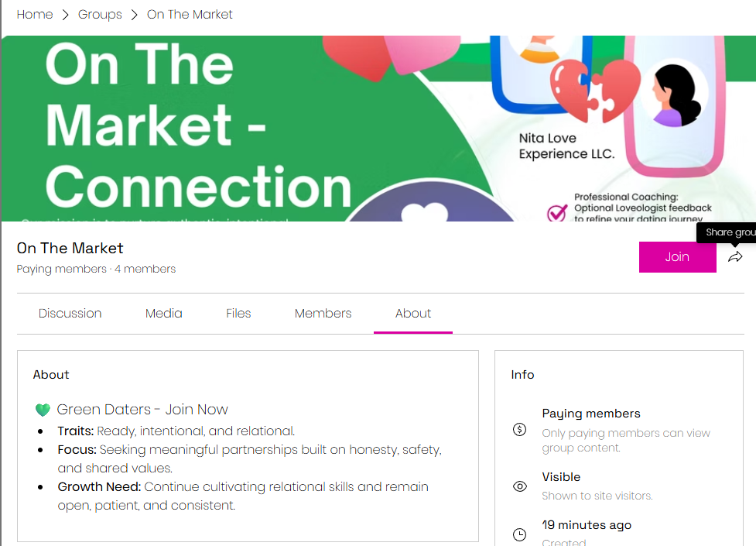This screenshot has height=546, width=756.
Task: Click chevron after Home in breadcrumb
Action: tap(66, 15)
